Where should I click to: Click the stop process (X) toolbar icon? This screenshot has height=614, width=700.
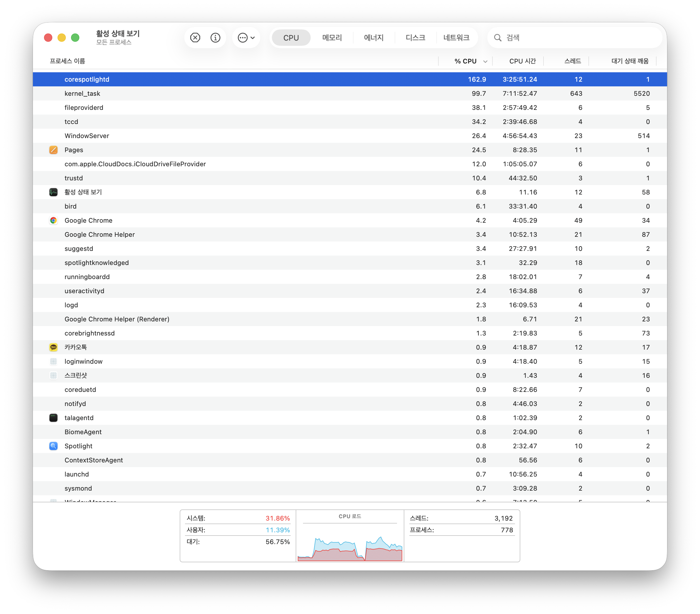pyautogui.click(x=195, y=38)
